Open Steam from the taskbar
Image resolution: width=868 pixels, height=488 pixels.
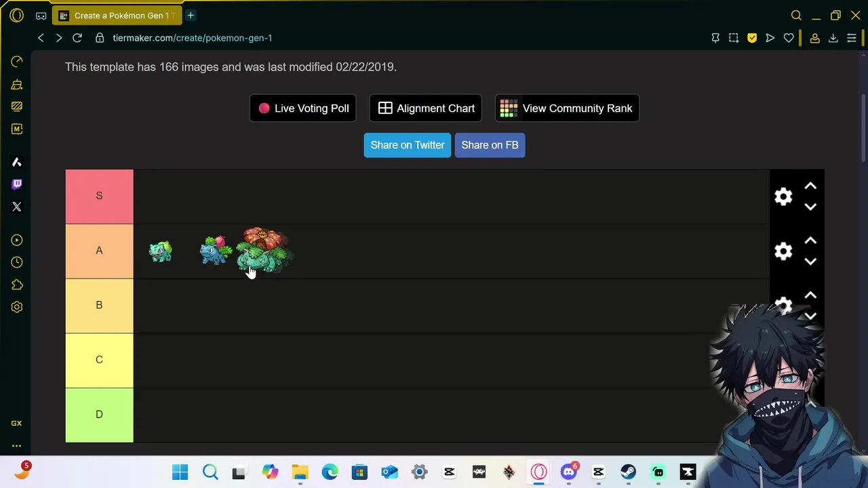pyautogui.click(x=628, y=472)
